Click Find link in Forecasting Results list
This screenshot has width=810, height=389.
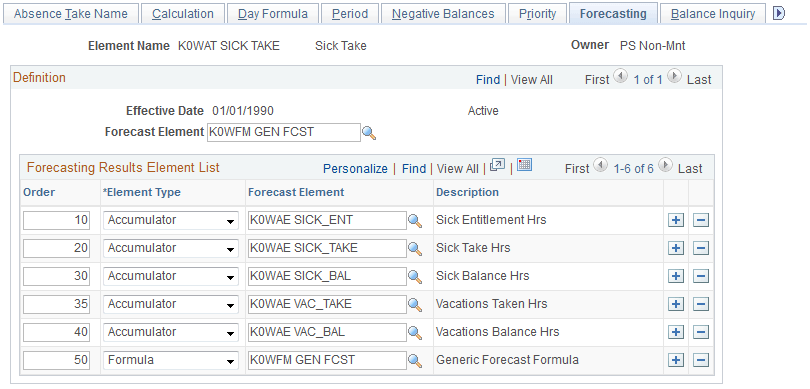[x=414, y=169]
